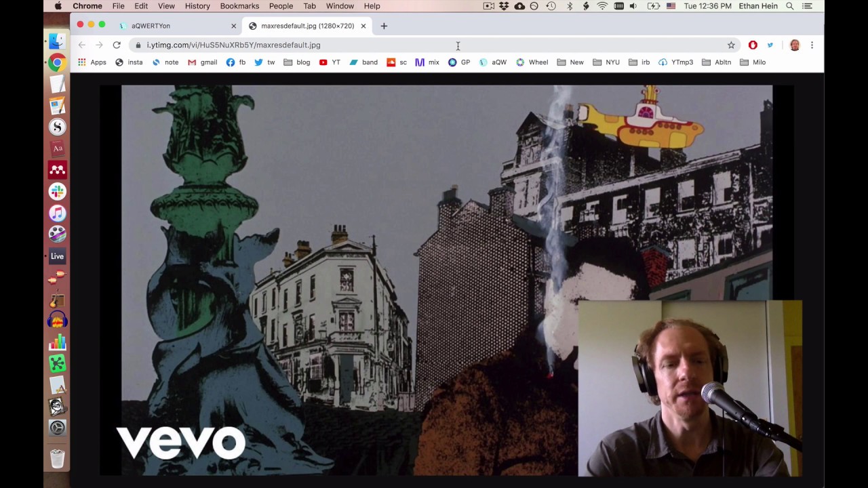
Task: Open Ableton Live from the Dock
Action: tap(57, 256)
